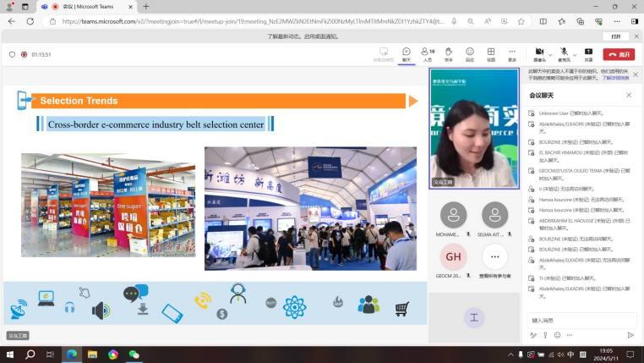The width and height of the screenshot is (644, 363).
Task: Toggle the microphone mute
Action: click(563, 52)
